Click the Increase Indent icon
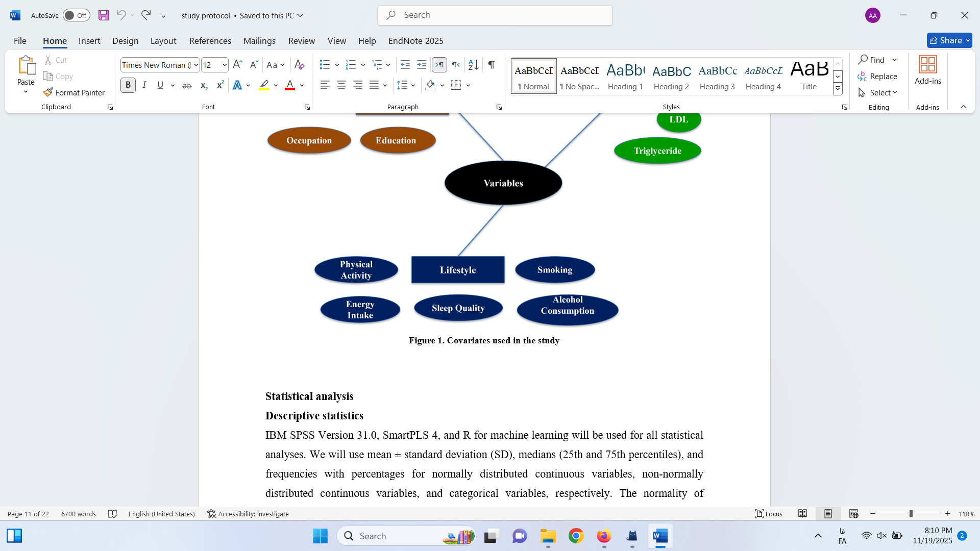980x551 pixels. [x=422, y=65]
